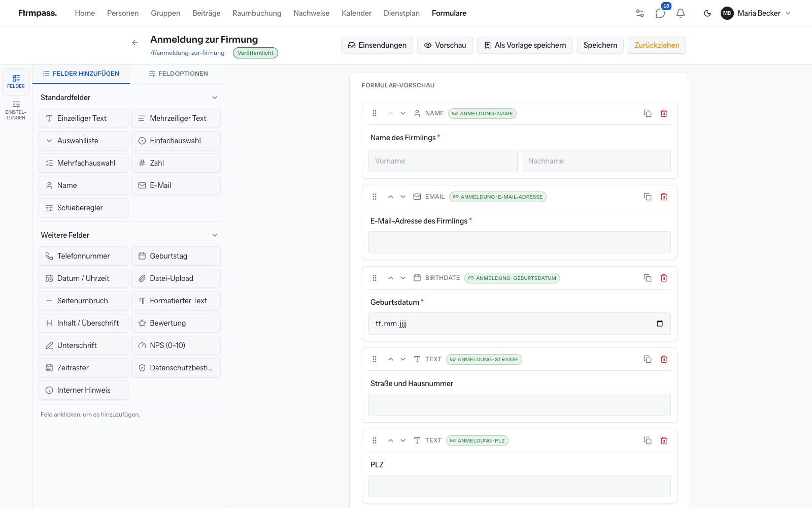Grab drag handle of Birthdate field
The width and height of the screenshot is (812, 508).
pyautogui.click(x=375, y=278)
